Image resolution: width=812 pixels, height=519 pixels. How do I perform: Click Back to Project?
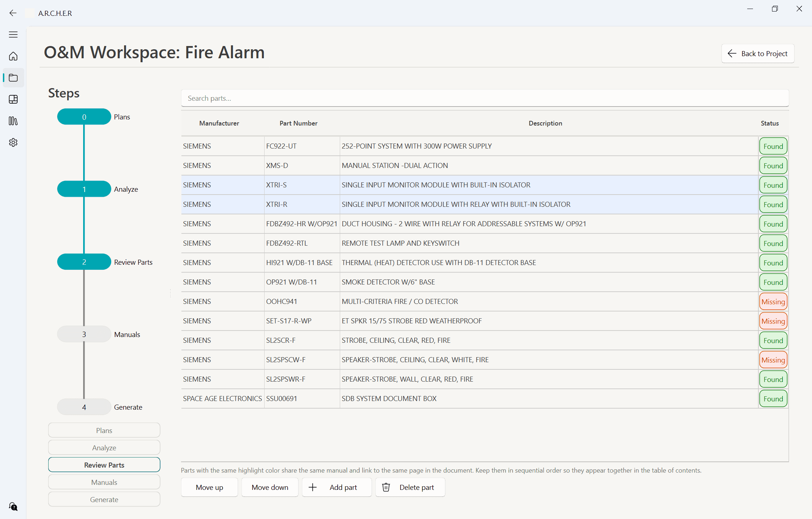pyautogui.click(x=758, y=53)
